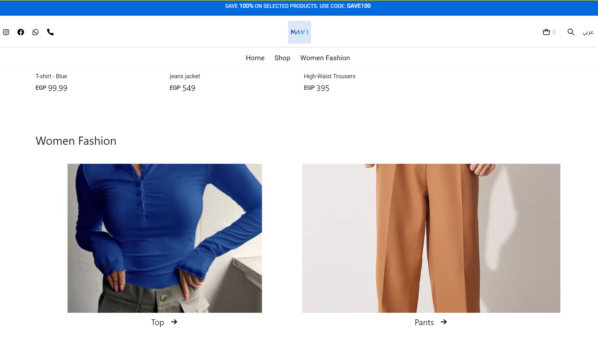Open the search magnifier icon

[571, 32]
